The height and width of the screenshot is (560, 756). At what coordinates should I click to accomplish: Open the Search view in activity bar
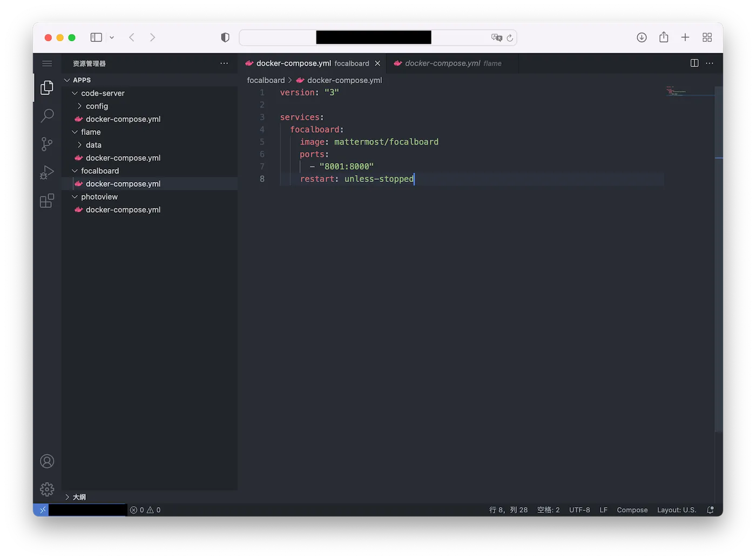[x=47, y=116]
